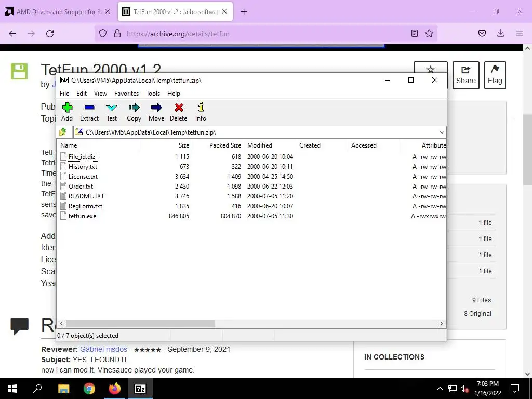Sort files by the Size column header
The height and width of the screenshot is (399, 532).
click(166, 145)
